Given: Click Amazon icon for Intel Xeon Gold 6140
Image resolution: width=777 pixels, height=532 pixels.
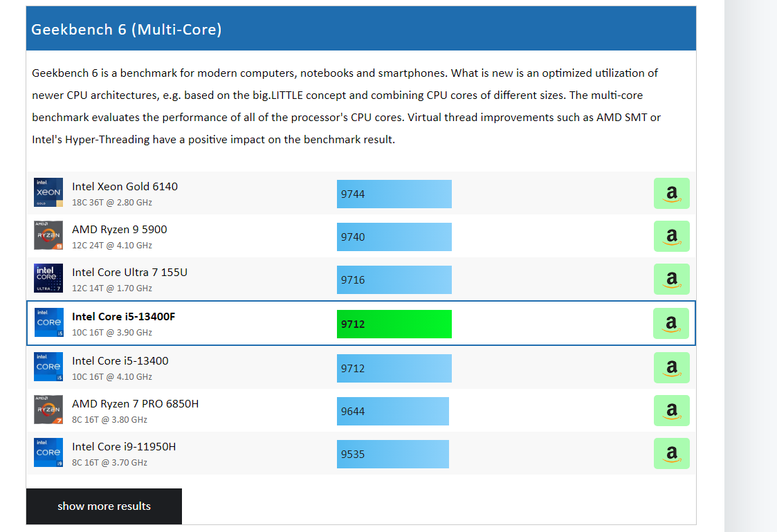Looking at the screenshot, I should (671, 193).
